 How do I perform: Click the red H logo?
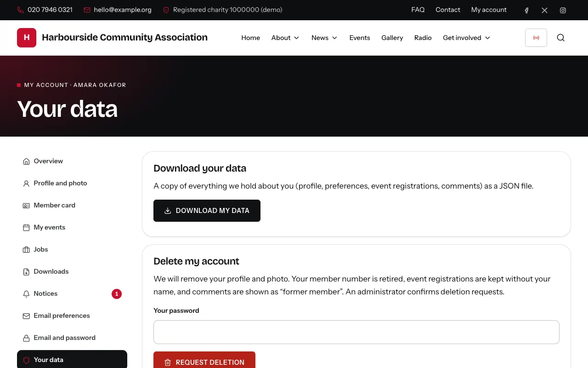27,38
